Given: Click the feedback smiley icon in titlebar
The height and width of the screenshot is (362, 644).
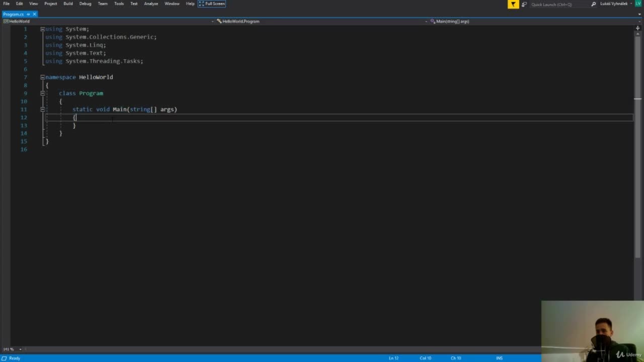Looking at the screenshot, I should coord(525,4).
